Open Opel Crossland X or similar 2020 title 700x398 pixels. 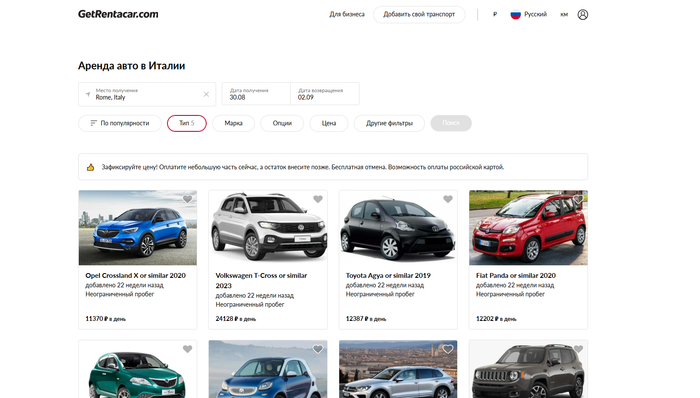(136, 275)
